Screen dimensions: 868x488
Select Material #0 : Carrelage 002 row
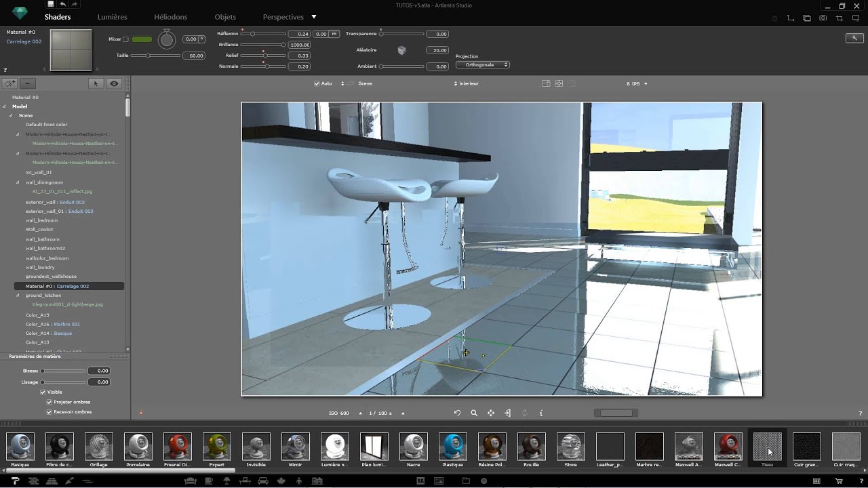point(69,286)
